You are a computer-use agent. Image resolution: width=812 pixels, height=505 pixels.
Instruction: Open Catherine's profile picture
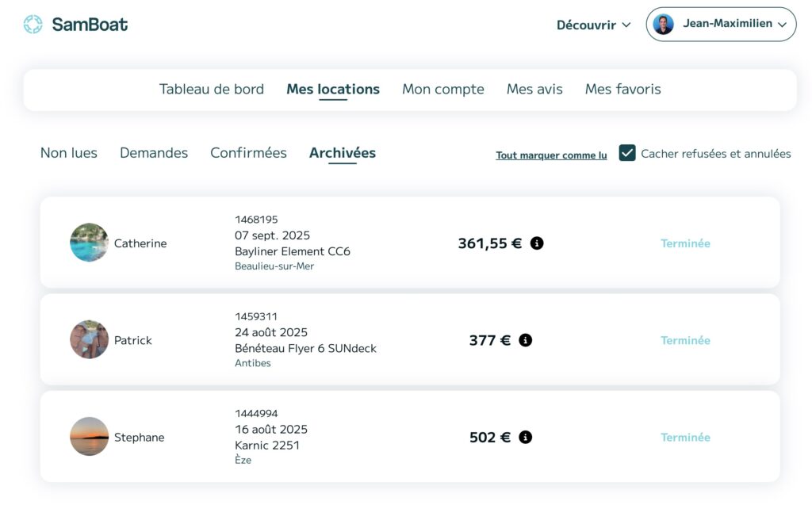pyautogui.click(x=89, y=243)
